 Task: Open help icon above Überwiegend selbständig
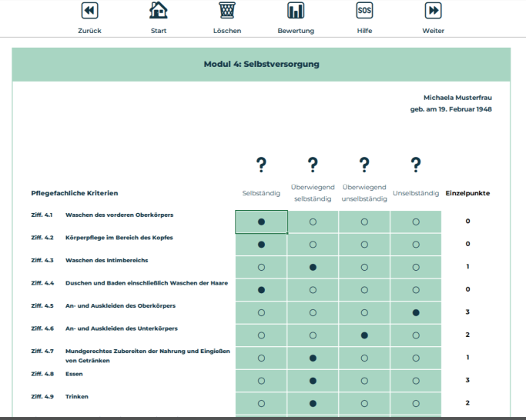click(x=313, y=164)
